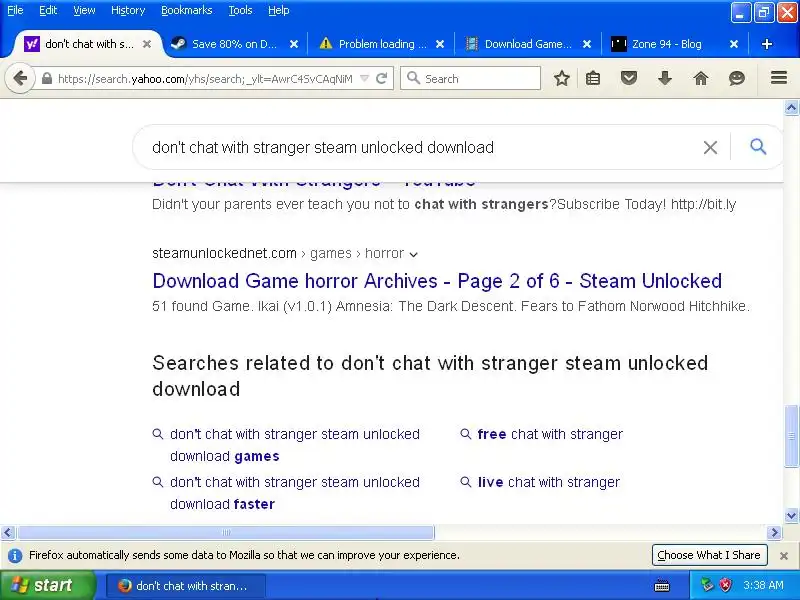Switch to Save 80% on D... Steam tab
800x600 pixels.
(x=235, y=44)
